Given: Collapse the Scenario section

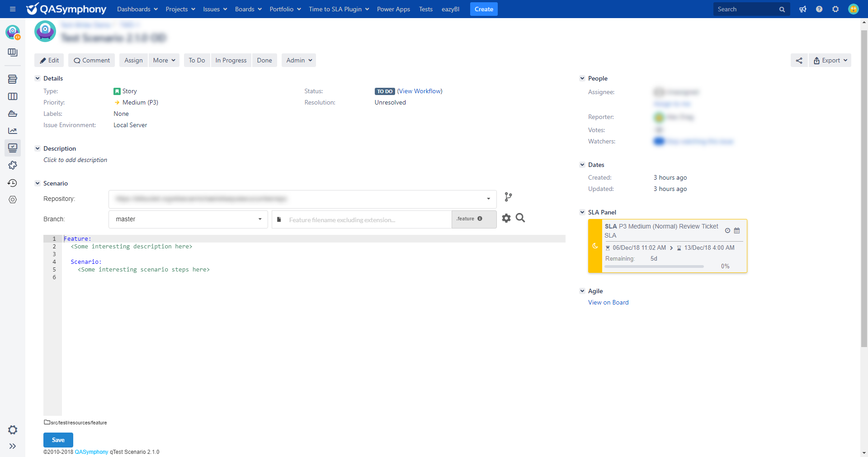Looking at the screenshot, I should (38, 183).
